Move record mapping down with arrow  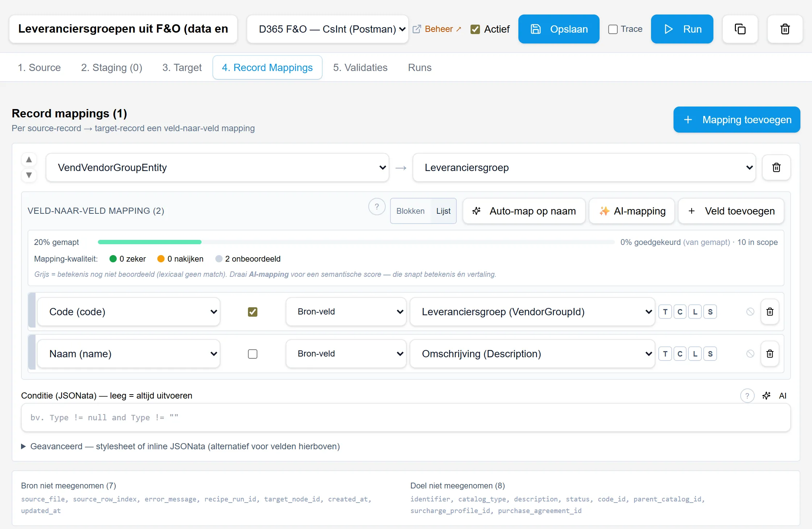[x=29, y=175]
